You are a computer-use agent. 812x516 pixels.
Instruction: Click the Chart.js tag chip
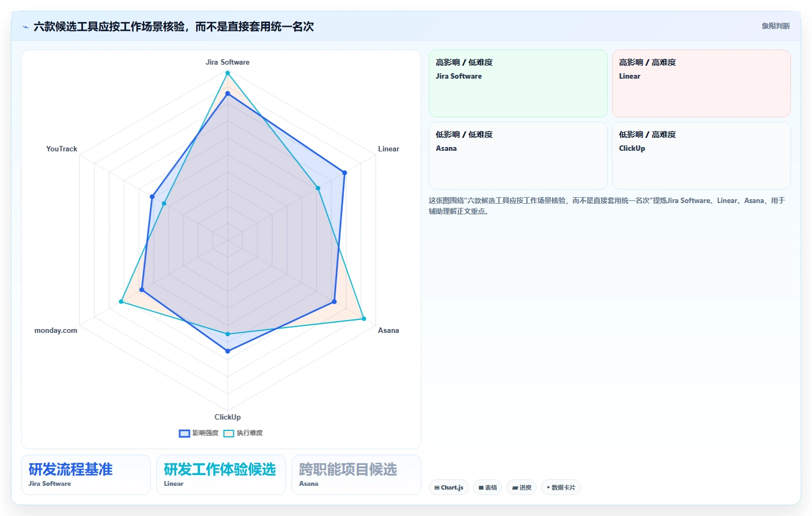[449, 487]
